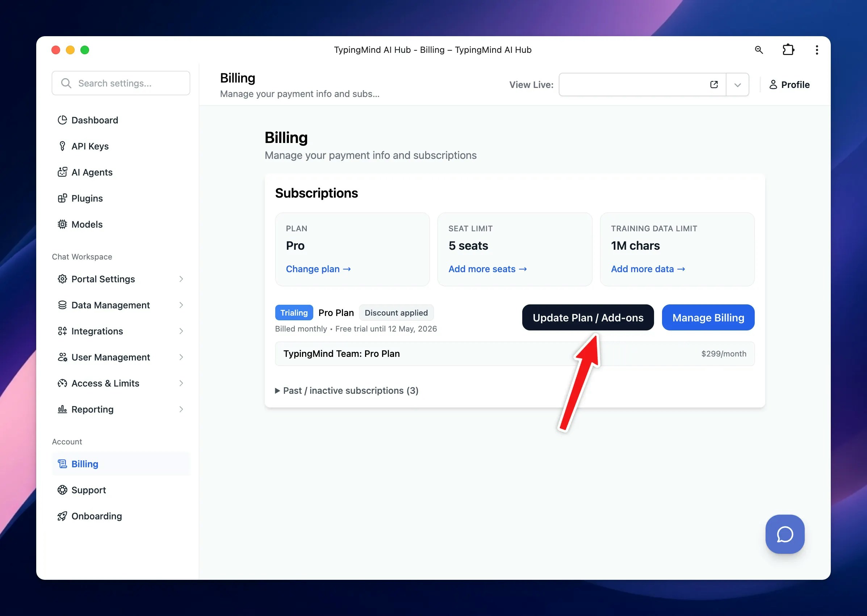Screen dimensions: 867x616
Task: Click the Models chip icon
Action: 62,224
